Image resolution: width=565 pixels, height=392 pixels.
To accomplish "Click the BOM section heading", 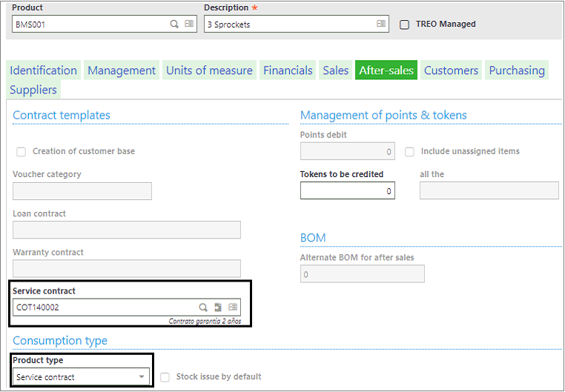I will point(313,238).
